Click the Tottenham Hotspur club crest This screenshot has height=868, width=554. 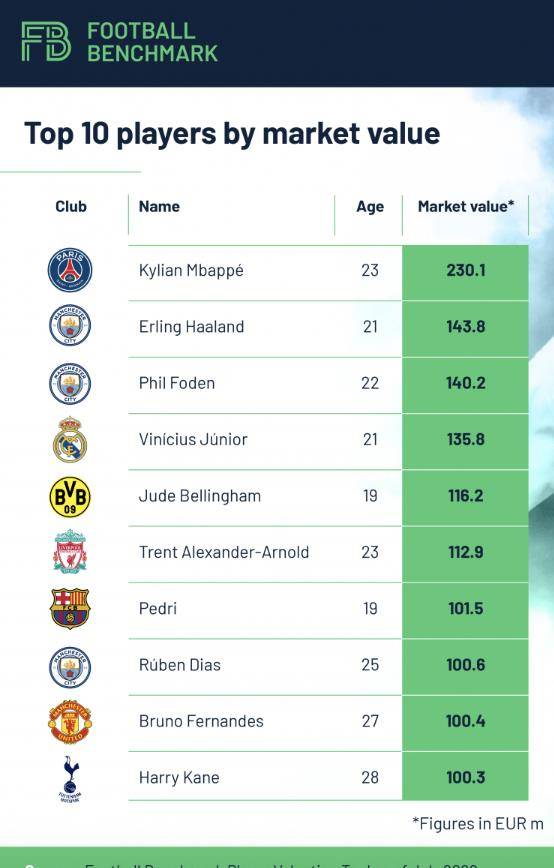(x=70, y=779)
